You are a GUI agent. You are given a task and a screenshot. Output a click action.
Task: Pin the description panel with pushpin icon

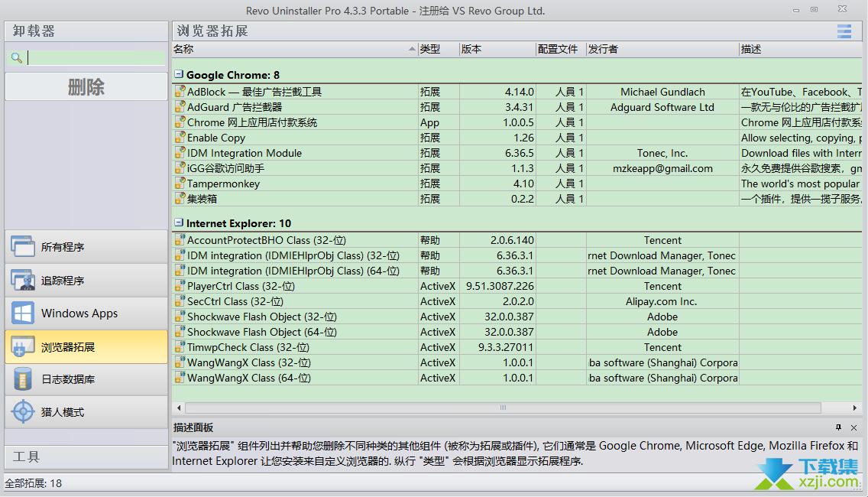pos(839,427)
